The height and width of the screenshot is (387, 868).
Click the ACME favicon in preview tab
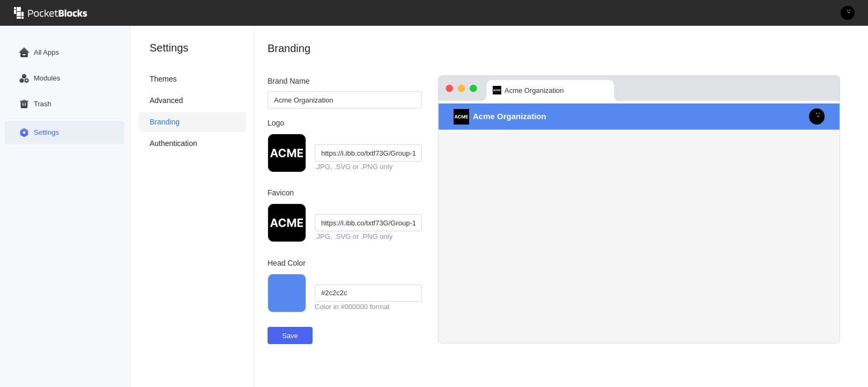(497, 90)
